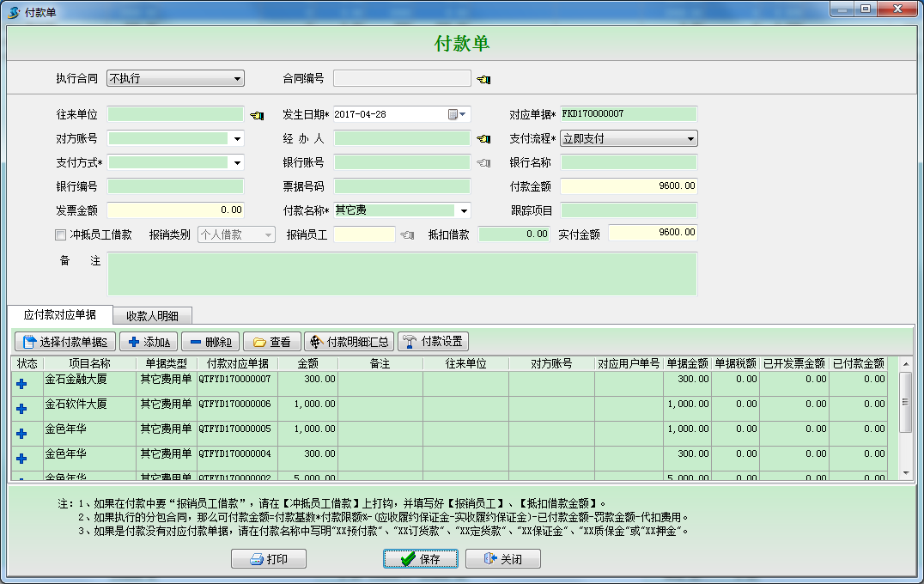Open the 付款名称 dropdown showing 其它费
The image size is (924, 584).
click(x=462, y=210)
